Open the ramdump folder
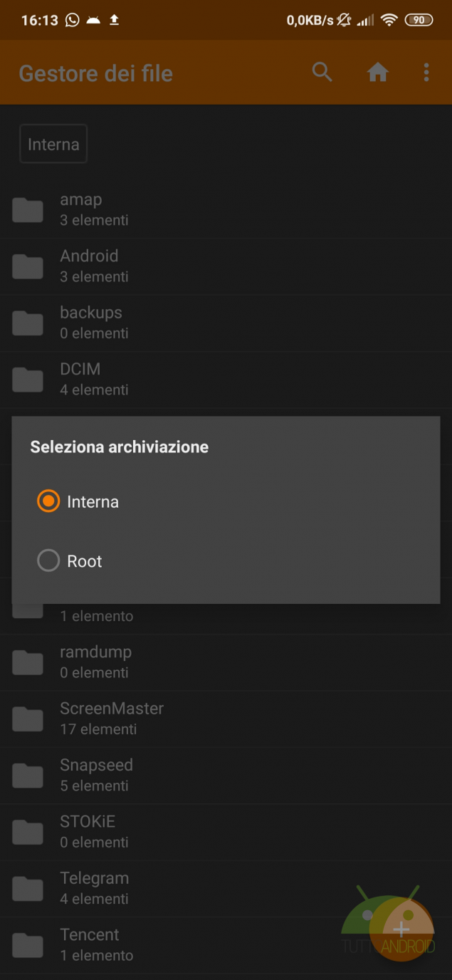Screen dimensions: 452x980 tap(95, 662)
